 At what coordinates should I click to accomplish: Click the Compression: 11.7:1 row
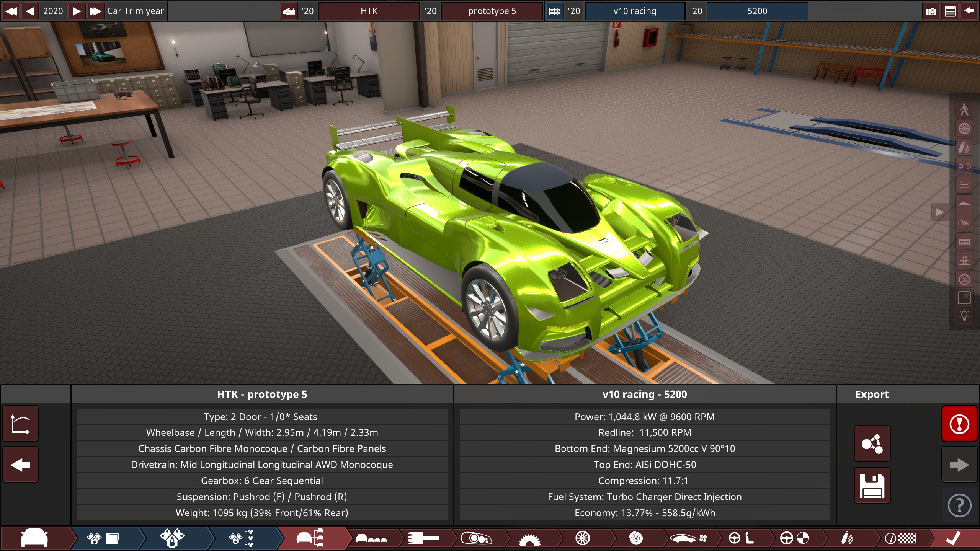[645, 481]
